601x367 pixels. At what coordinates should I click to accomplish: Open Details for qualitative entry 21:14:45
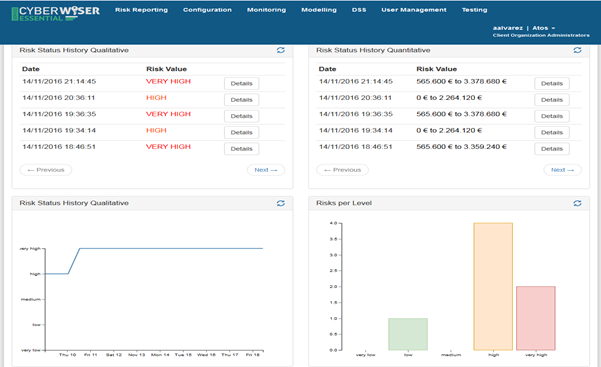(x=241, y=84)
